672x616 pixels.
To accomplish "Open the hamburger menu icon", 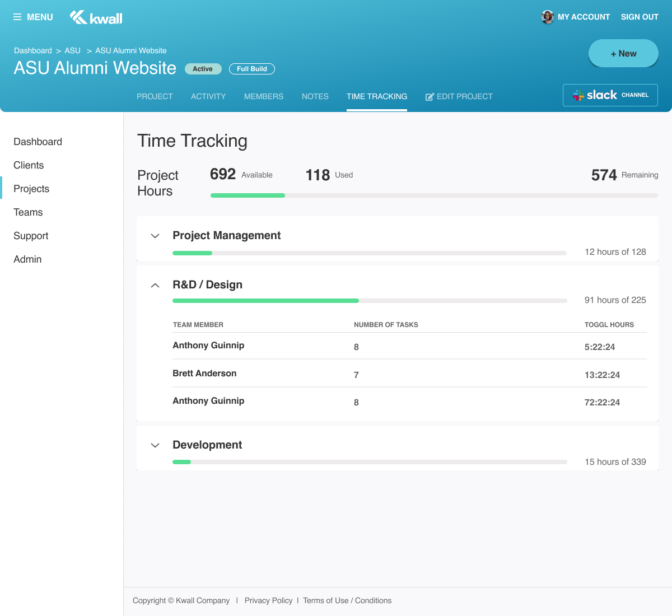I will tap(17, 17).
